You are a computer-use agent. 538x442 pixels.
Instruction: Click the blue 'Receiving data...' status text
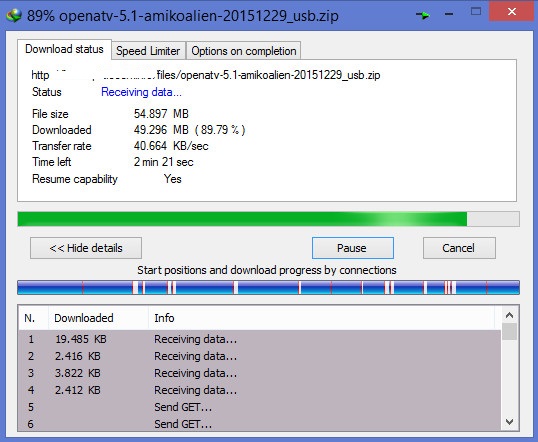tap(141, 92)
